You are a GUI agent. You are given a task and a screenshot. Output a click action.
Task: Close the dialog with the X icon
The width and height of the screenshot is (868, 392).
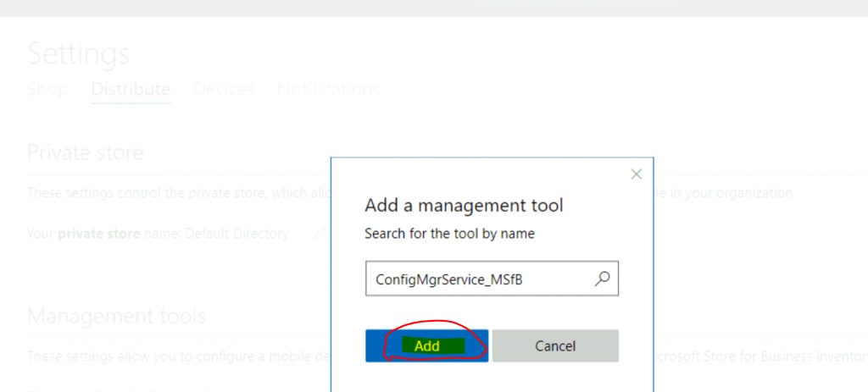pyautogui.click(x=637, y=174)
